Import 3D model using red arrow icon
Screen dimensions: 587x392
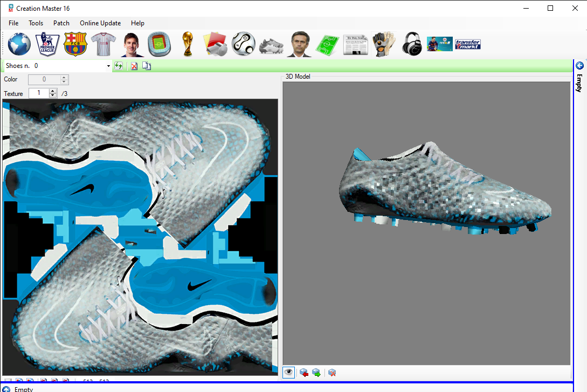(304, 373)
